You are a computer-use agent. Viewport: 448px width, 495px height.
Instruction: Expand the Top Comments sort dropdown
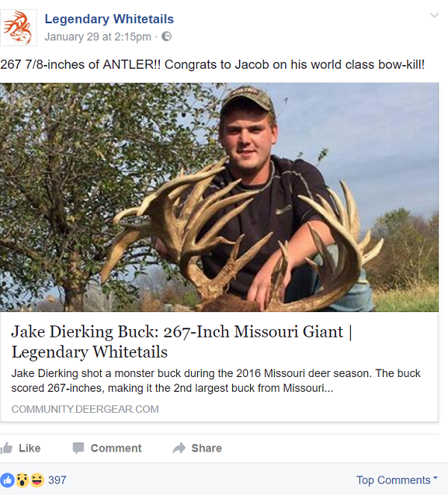pyautogui.click(x=396, y=480)
